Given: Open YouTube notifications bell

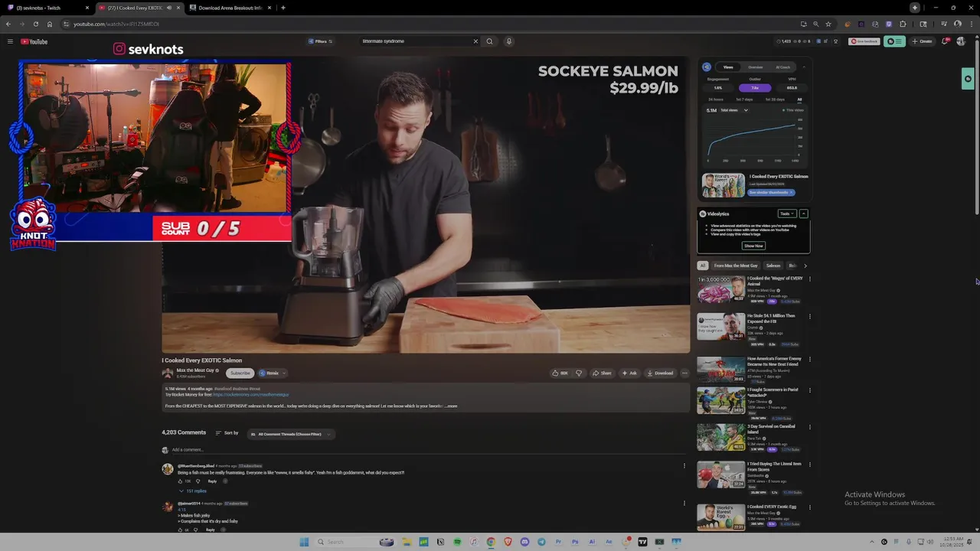Looking at the screenshot, I should tap(945, 41).
